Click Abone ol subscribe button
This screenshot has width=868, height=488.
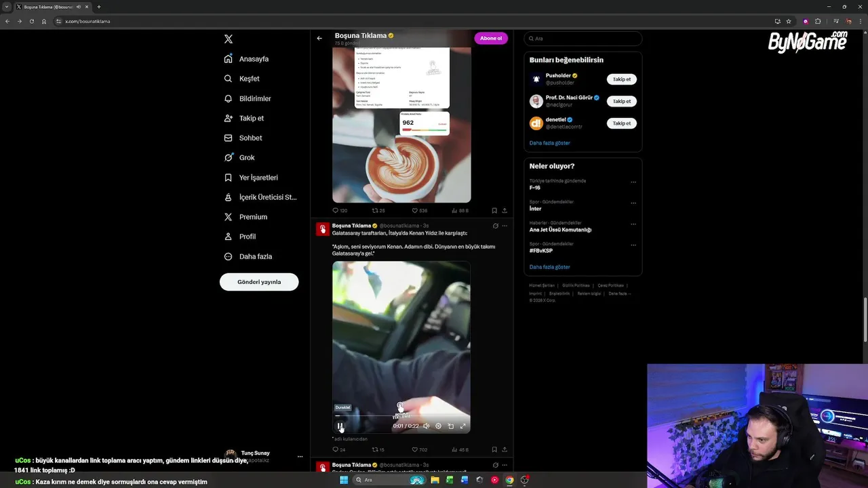click(x=491, y=38)
